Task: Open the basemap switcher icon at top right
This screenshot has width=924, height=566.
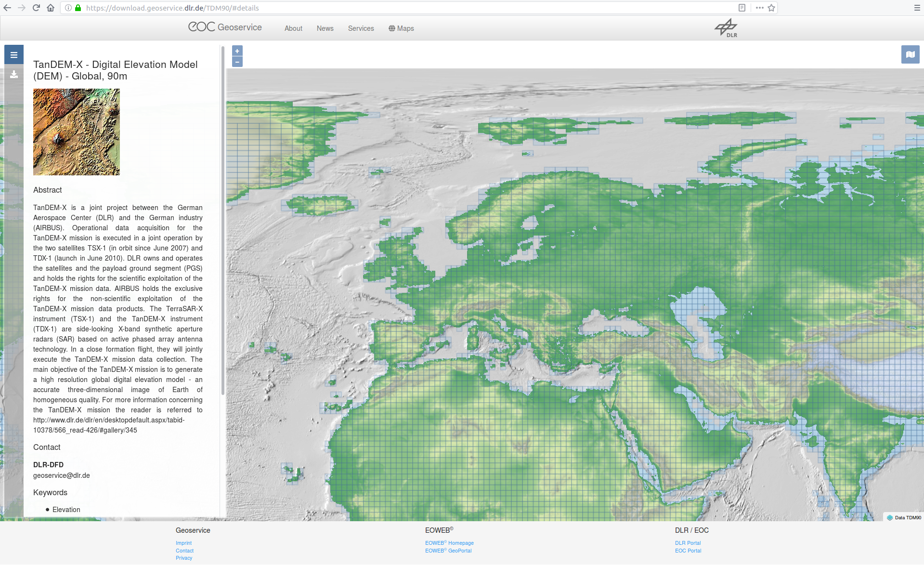Action: (910, 54)
